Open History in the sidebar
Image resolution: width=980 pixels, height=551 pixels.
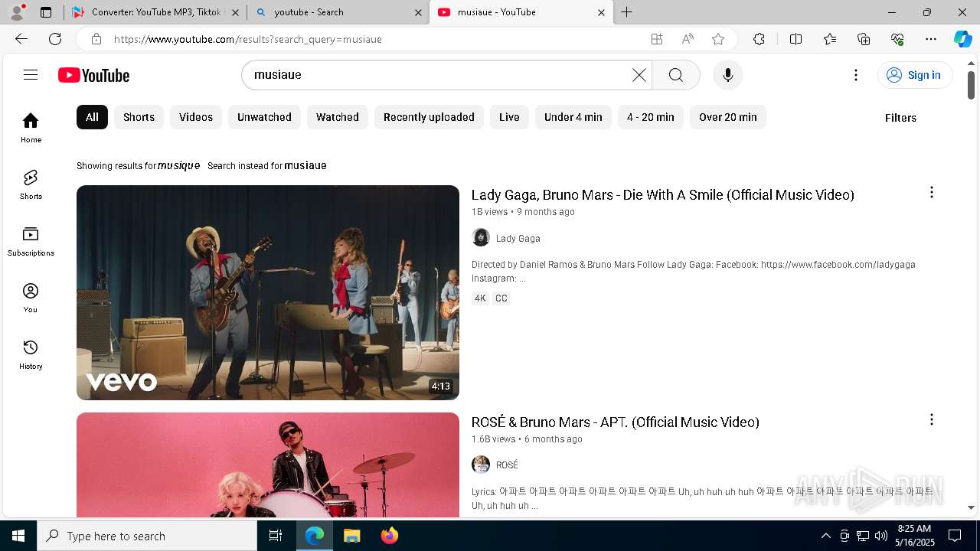[x=31, y=354]
